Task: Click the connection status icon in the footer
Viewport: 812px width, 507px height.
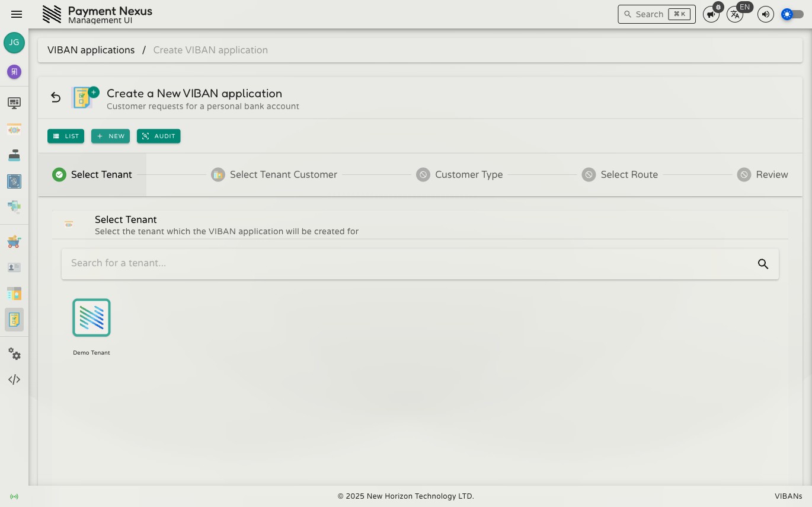Action: coord(14,496)
